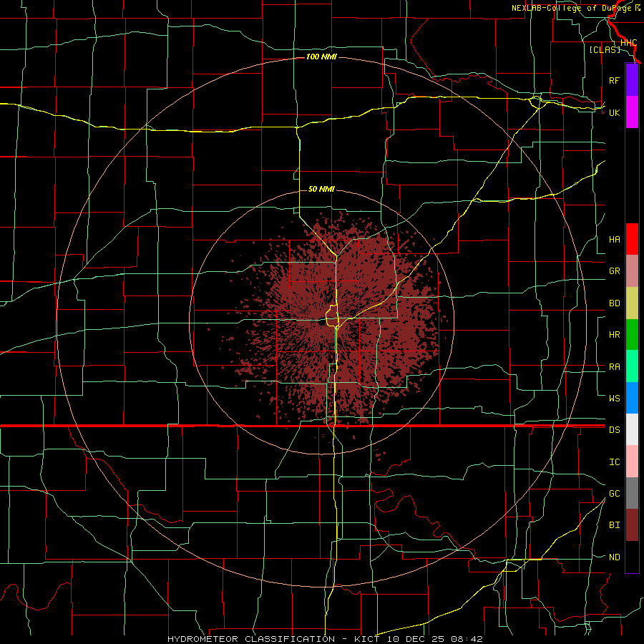Viewport: 644px width, 644px height.
Task: Click the HR legend label
Action: [x=614, y=335]
